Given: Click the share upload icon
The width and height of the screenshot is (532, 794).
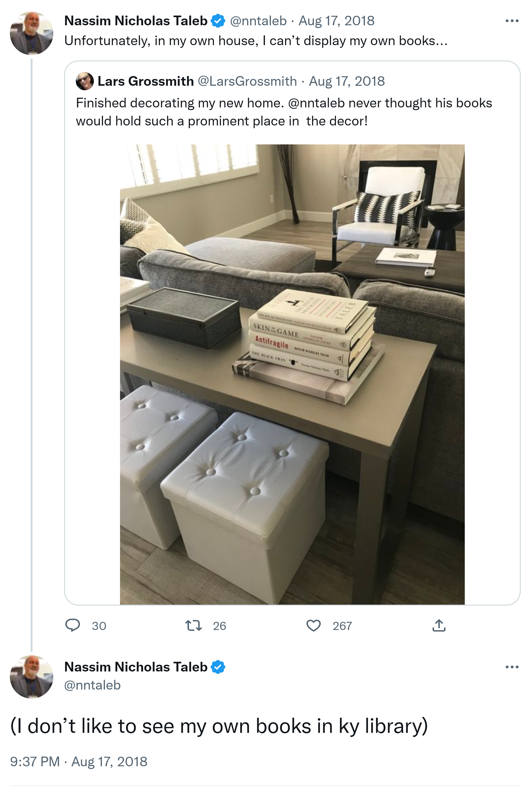Looking at the screenshot, I should point(439,625).
